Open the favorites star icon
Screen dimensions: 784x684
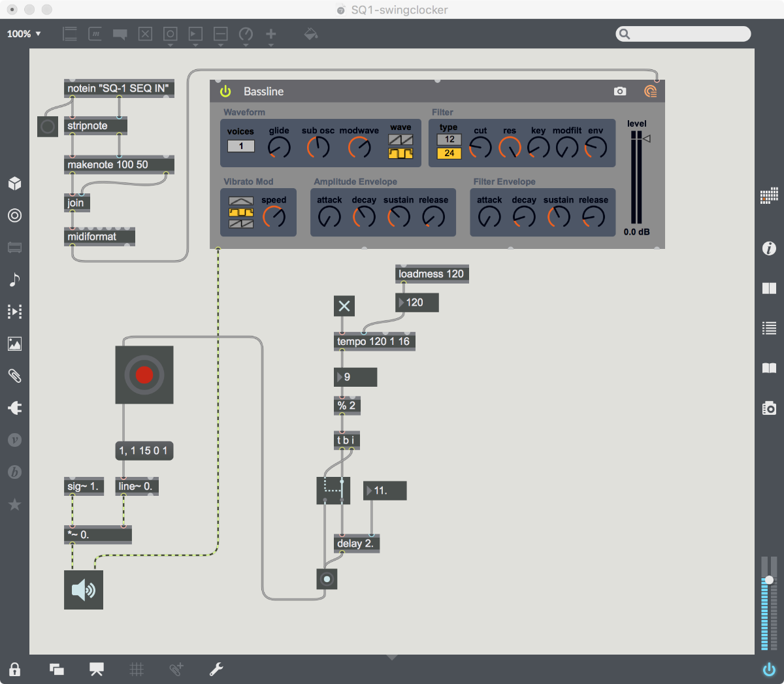tap(14, 504)
